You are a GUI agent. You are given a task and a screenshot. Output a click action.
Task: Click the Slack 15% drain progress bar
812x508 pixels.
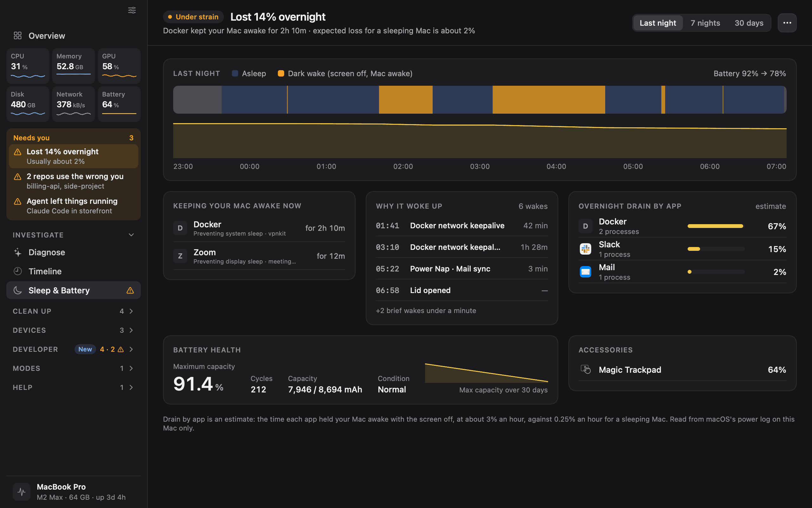tap(716, 249)
